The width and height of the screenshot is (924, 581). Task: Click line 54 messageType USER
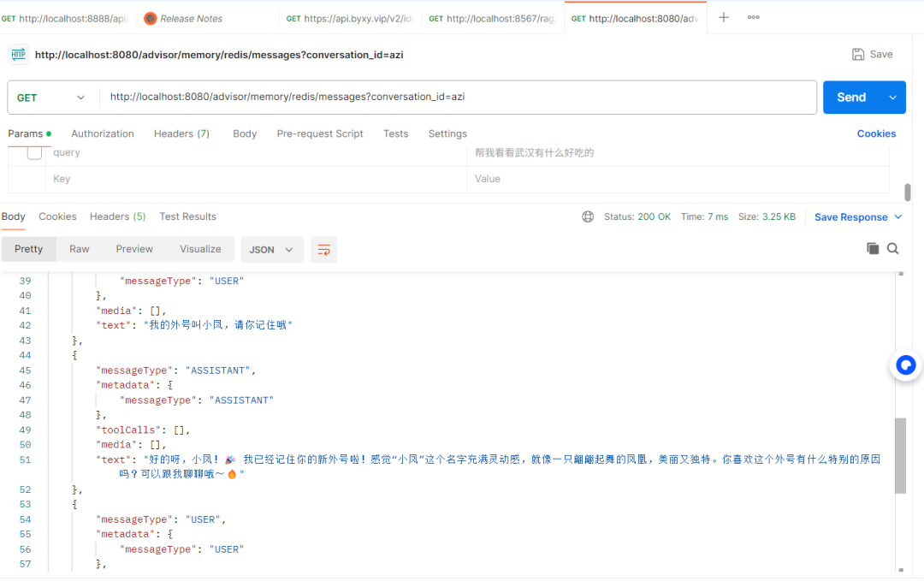click(x=161, y=519)
